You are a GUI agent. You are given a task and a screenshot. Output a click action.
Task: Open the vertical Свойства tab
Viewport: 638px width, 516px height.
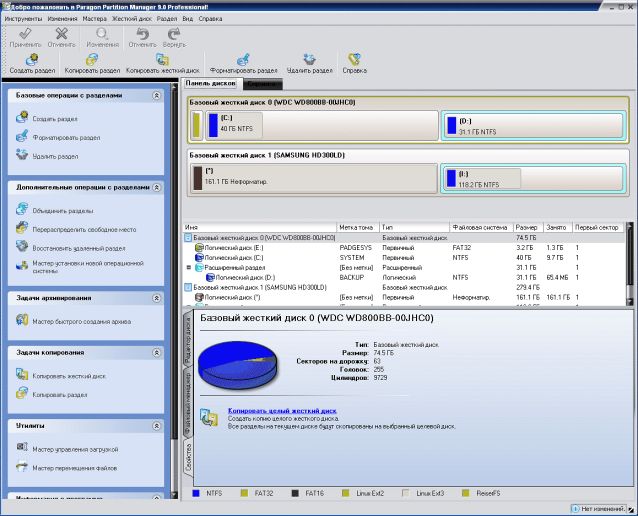point(188,457)
